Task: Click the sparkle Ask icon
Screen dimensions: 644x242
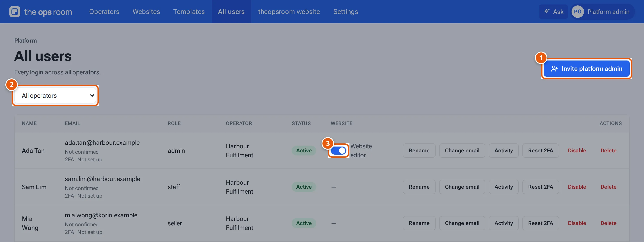Action: 547,11
